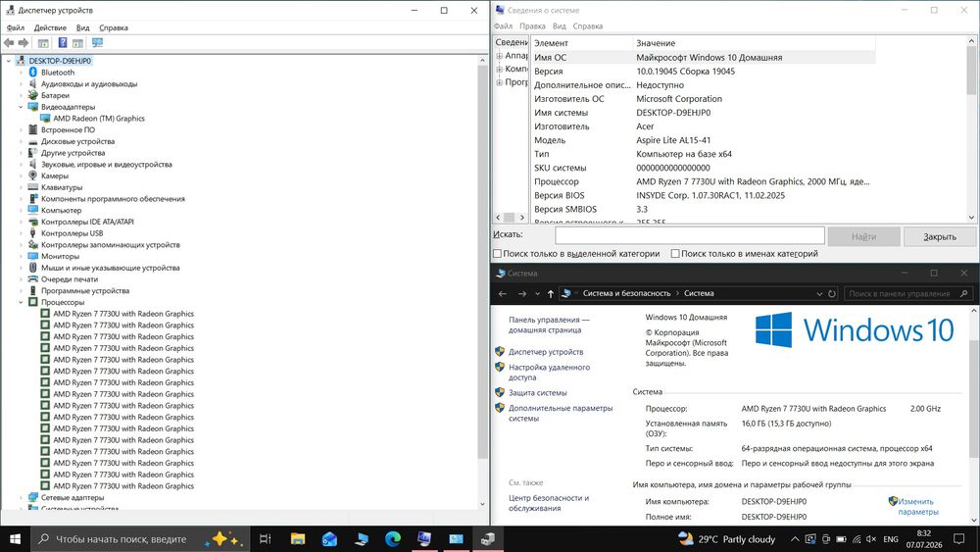
Task: Select the Контроллеры USB category icon
Action: (x=33, y=233)
